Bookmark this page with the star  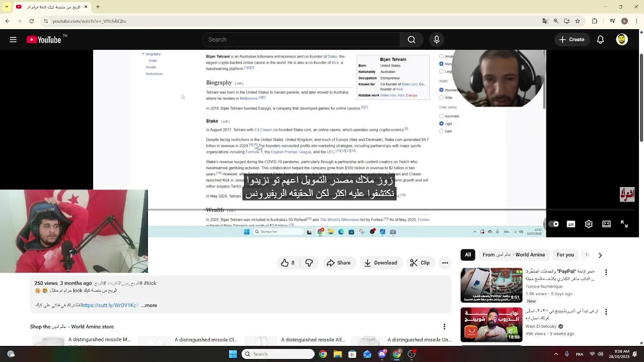coord(578,21)
